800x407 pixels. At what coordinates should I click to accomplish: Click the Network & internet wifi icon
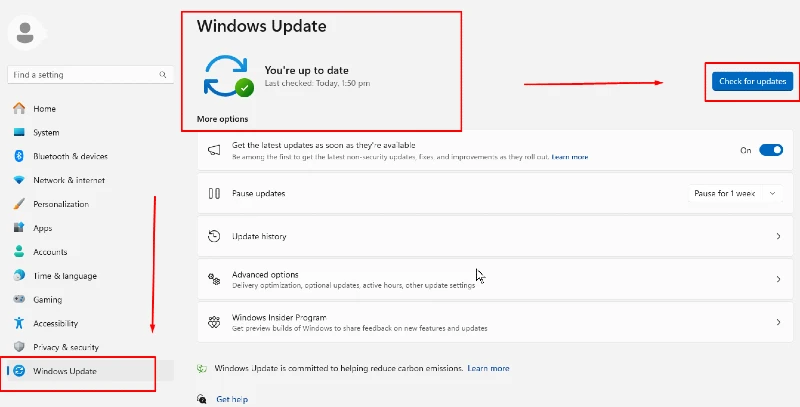point(19,180)
